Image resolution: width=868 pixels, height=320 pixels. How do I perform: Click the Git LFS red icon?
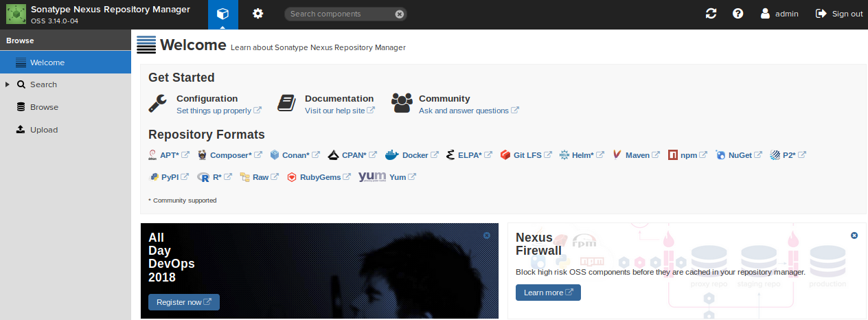coord(505,155)
